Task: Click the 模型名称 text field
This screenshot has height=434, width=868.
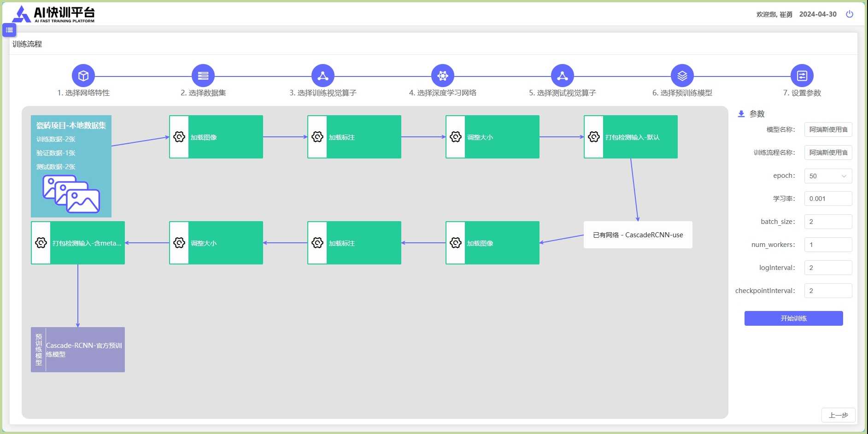Action: point(828,129)
